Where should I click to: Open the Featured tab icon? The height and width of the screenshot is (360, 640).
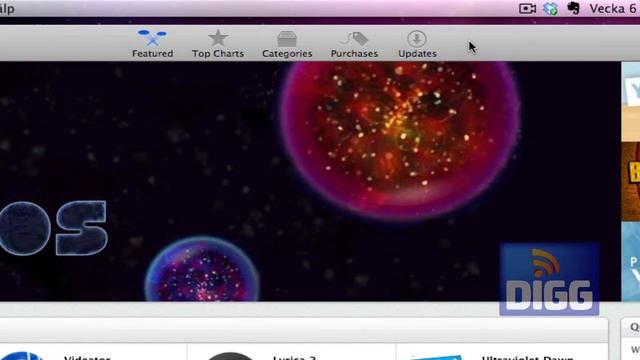pos(152,38)
